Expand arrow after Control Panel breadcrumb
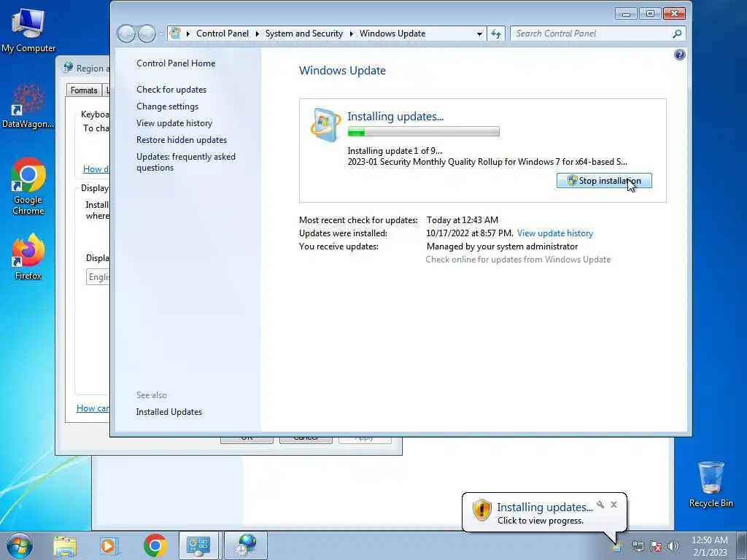 coord(258,34)
